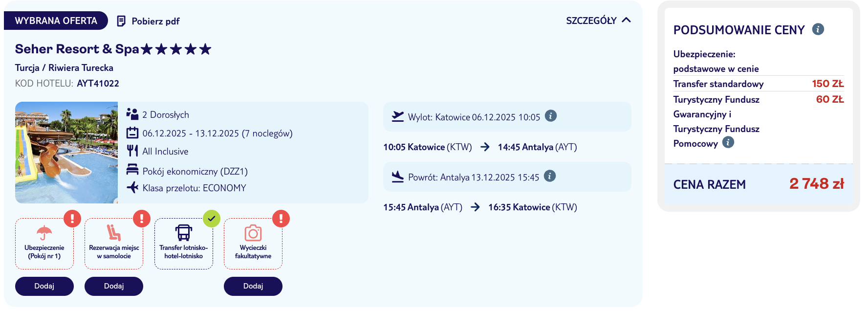Click the Wybrana Oferta tab label
The height and width of the screenshot is (312, 868).
point(56,21)
